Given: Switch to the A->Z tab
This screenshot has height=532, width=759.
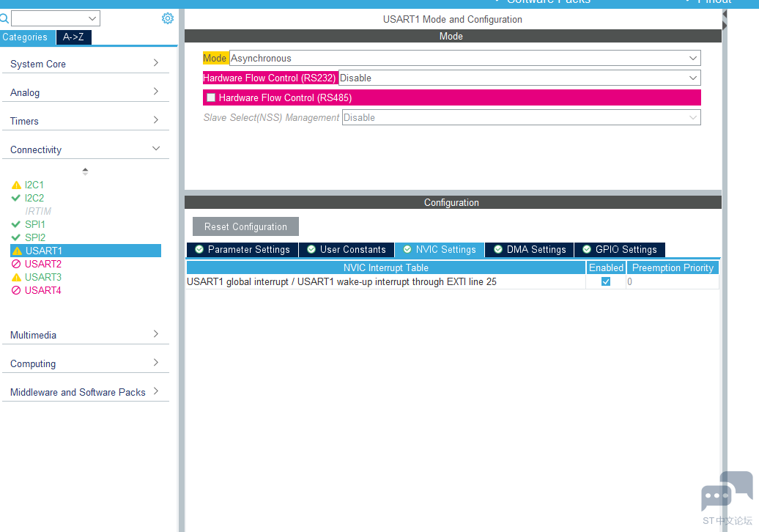Looking at the screenshot, I should pos(73,37).
